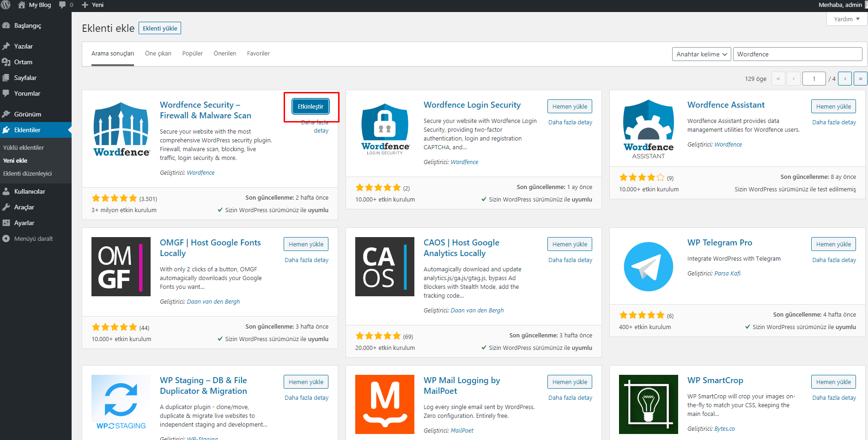
Task: Collapse menu with Menüyü daralt arrow icon
Action: tap(6, 238)
